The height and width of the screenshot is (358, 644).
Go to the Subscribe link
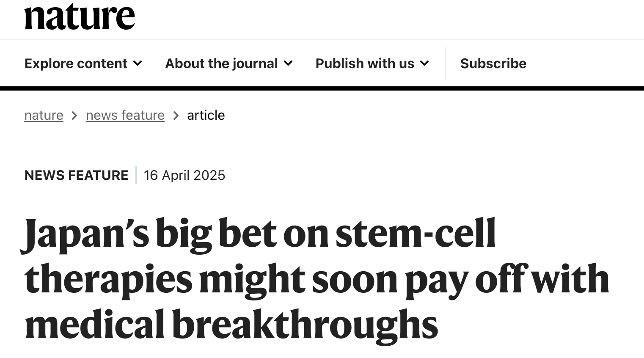[493, 63]
